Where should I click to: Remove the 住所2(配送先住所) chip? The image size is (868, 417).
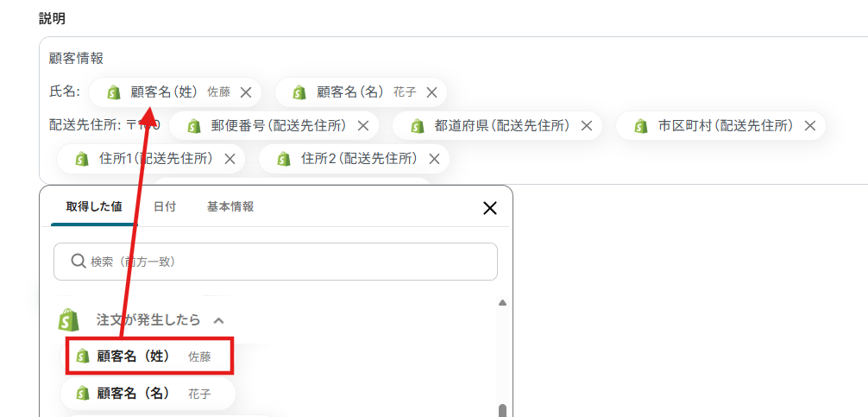[435, 160]
